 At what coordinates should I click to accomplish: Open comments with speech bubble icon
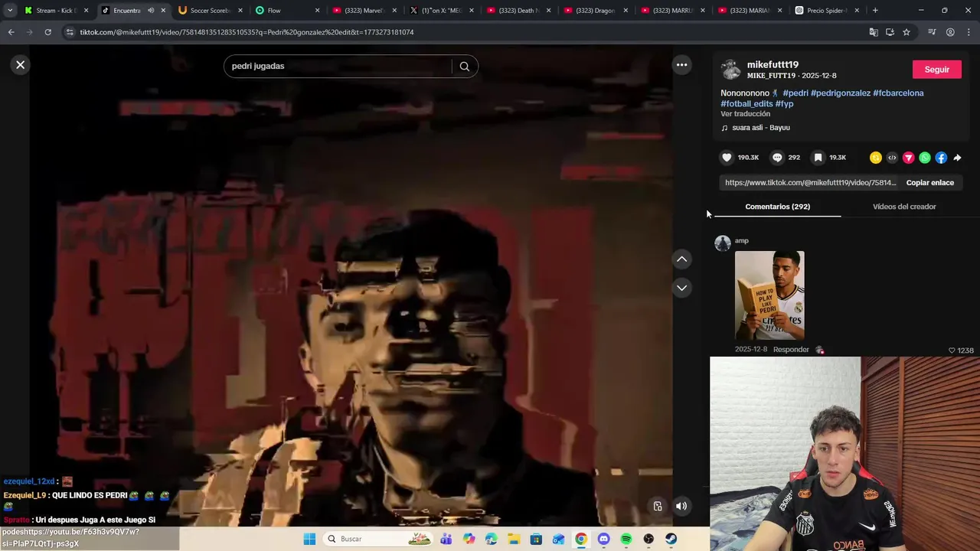[777, 158]
